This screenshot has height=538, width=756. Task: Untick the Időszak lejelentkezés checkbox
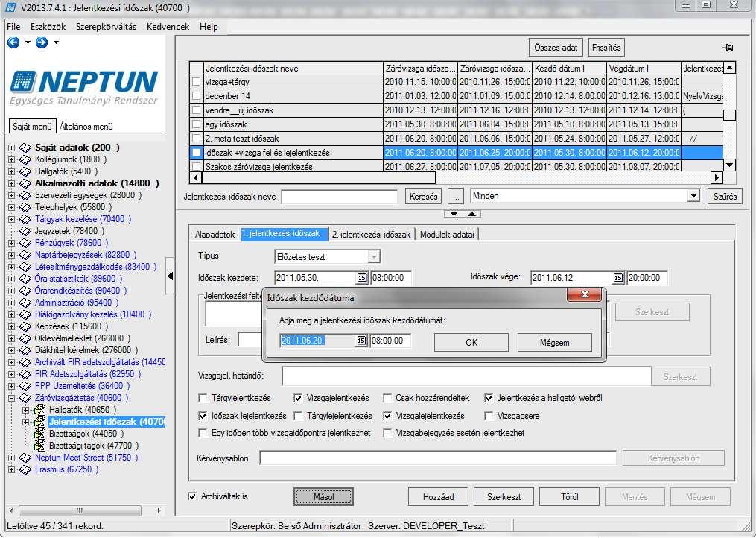pos(203,416)
